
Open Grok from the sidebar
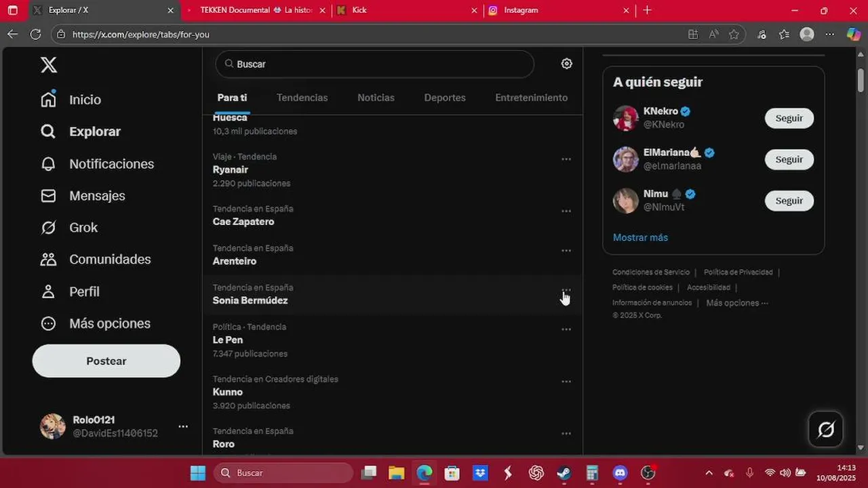coord(68,228)
